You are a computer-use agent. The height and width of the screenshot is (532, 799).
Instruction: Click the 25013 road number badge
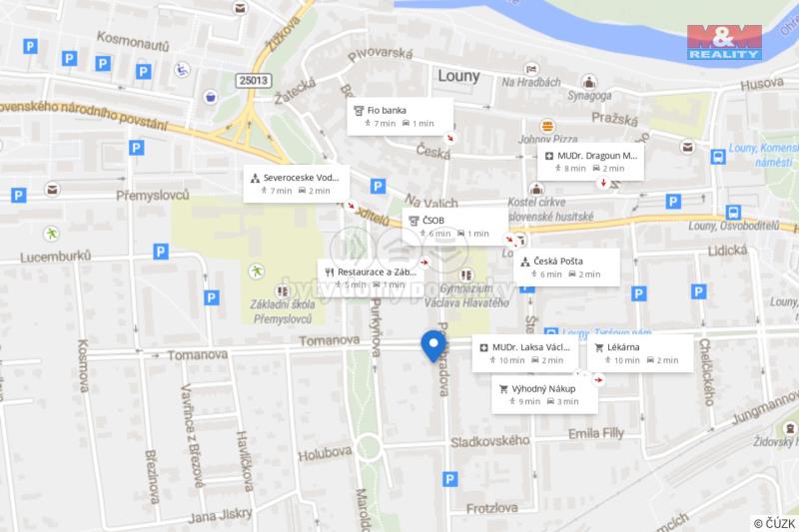pos(254,81)
